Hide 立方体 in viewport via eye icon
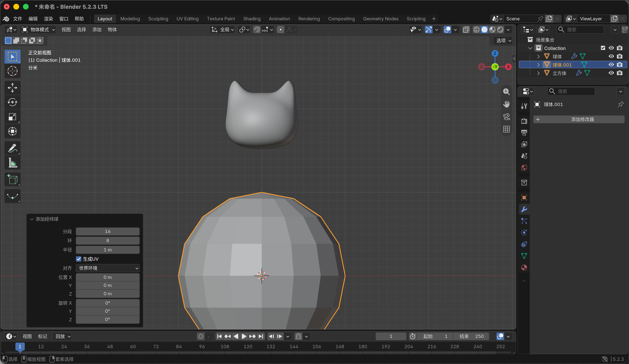629x364 pixels. (611, 73)
